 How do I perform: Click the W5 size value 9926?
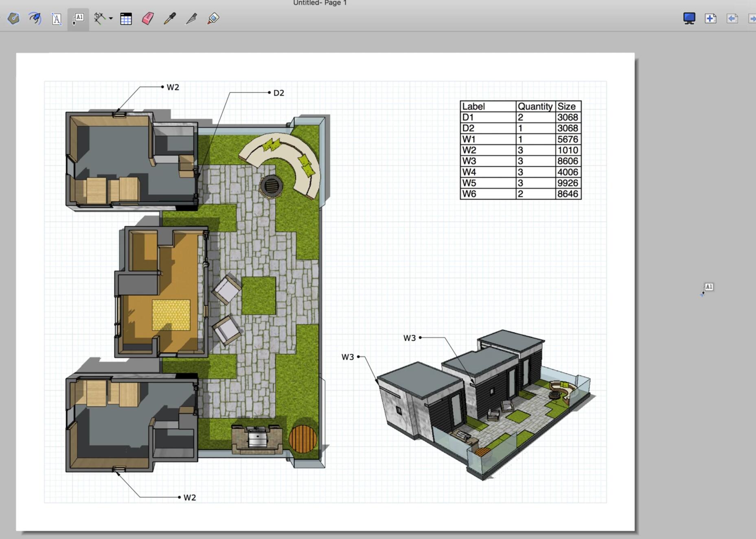(x=568, y=183)
